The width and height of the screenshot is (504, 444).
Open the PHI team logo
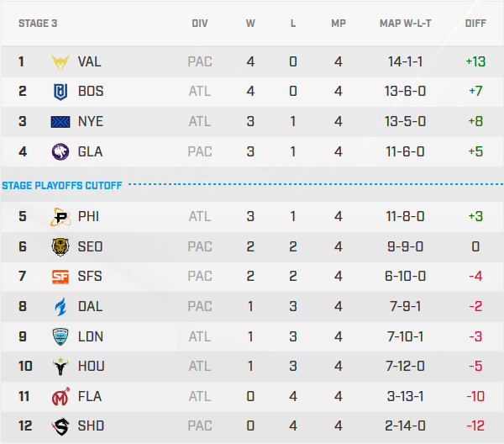(x=60, y=217)
